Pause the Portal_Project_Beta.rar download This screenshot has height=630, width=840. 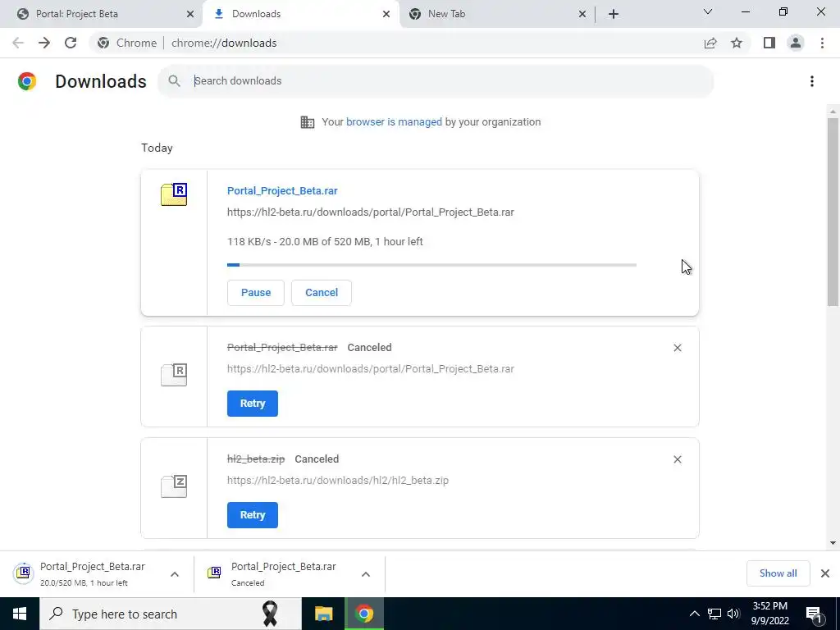[256, 293]
